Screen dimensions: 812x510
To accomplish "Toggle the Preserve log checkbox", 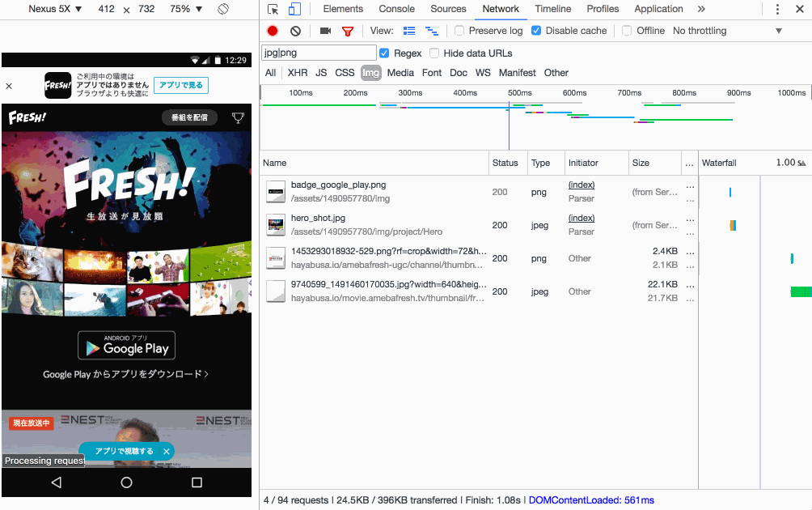I will click(x=459, y=31).
